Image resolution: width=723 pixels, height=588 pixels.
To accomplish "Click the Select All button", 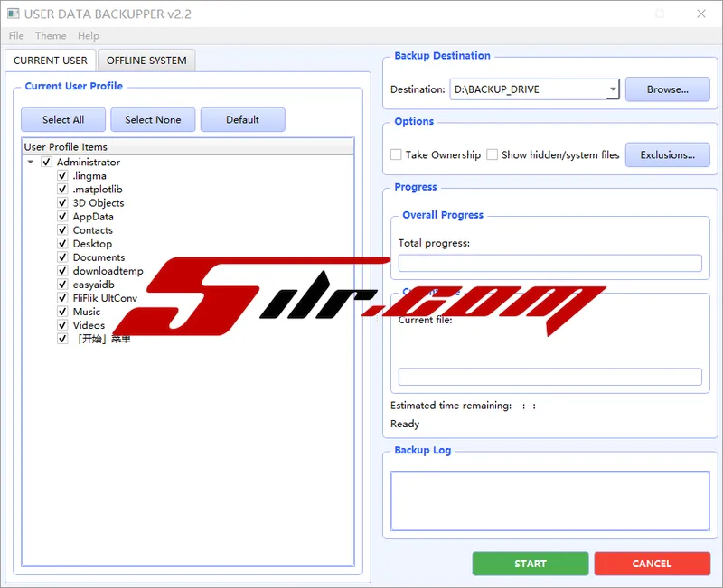I will pos(63,120).
